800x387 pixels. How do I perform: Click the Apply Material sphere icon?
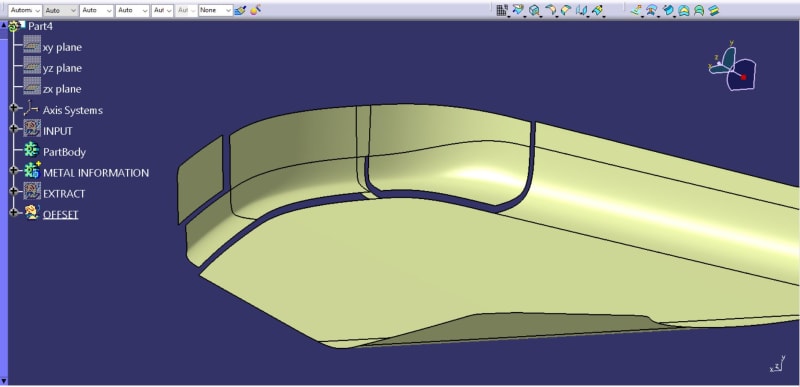(x=256, y=9)
